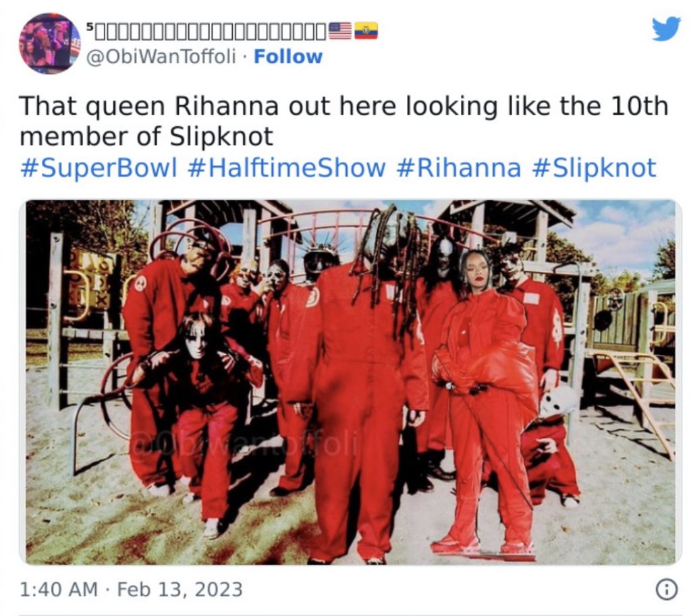Click the author's display name

tap(207, 30)
